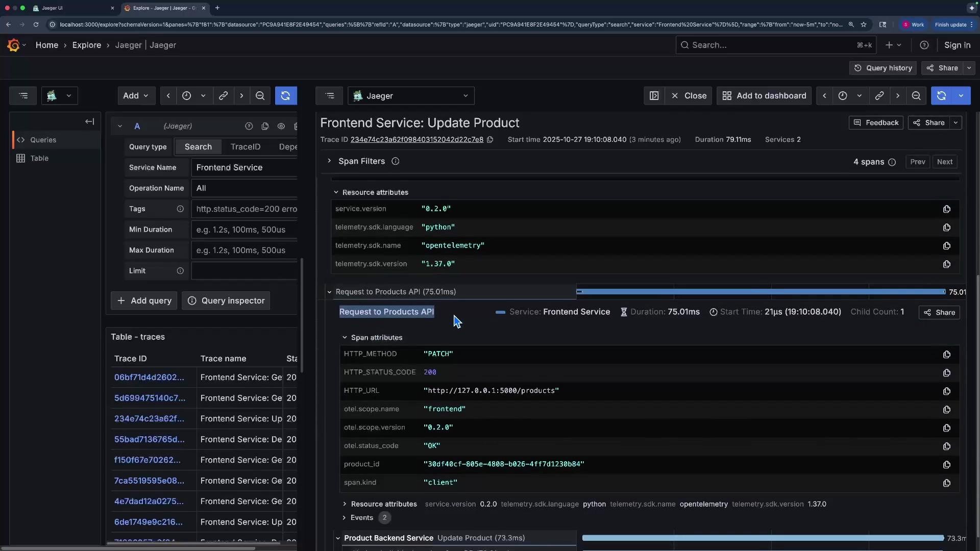Screen dimensions: 980x551
Task: Go to Explore breadcrumb
Action: 87,45
